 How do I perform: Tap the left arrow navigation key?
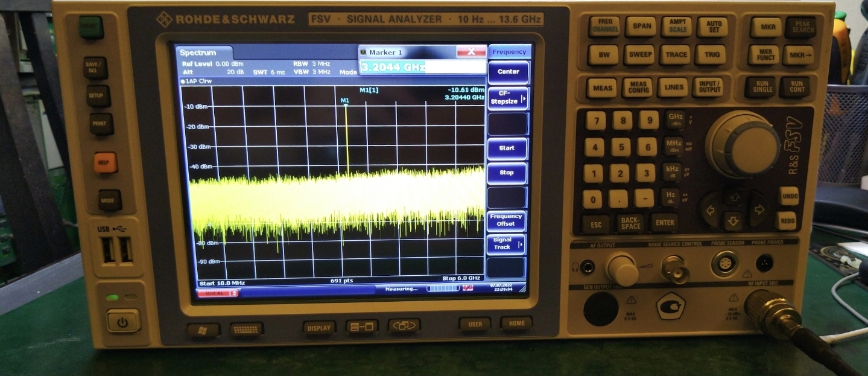(x=711, y=210)
